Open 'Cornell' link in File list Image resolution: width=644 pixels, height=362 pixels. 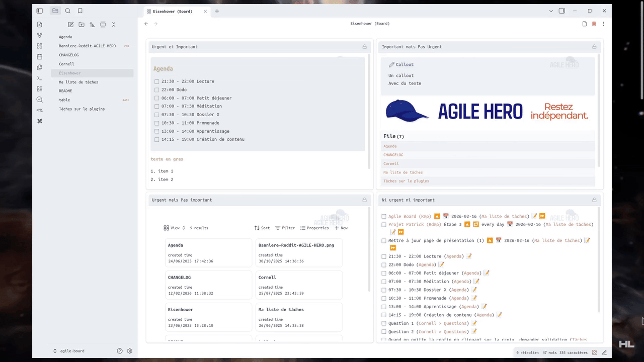point(391,163)
